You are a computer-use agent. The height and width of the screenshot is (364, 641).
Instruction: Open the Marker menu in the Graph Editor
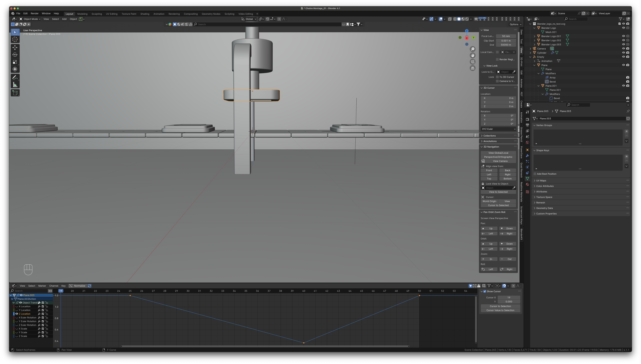pos(42,286)
